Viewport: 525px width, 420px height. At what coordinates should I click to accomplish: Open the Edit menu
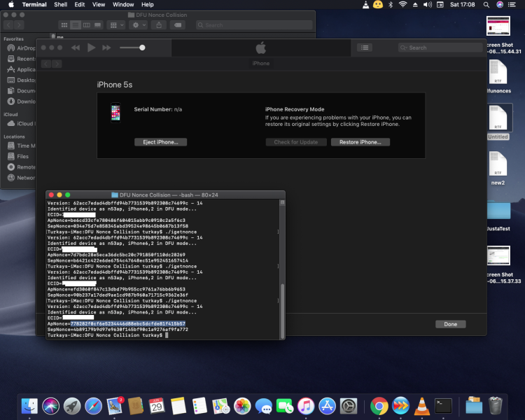79,4
